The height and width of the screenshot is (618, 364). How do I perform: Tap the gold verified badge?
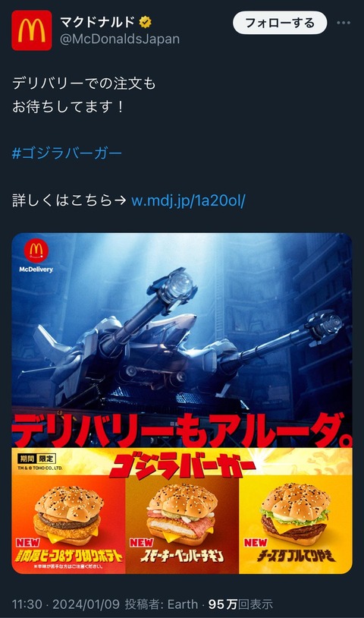pyautogui.click(x=145, y=22)
